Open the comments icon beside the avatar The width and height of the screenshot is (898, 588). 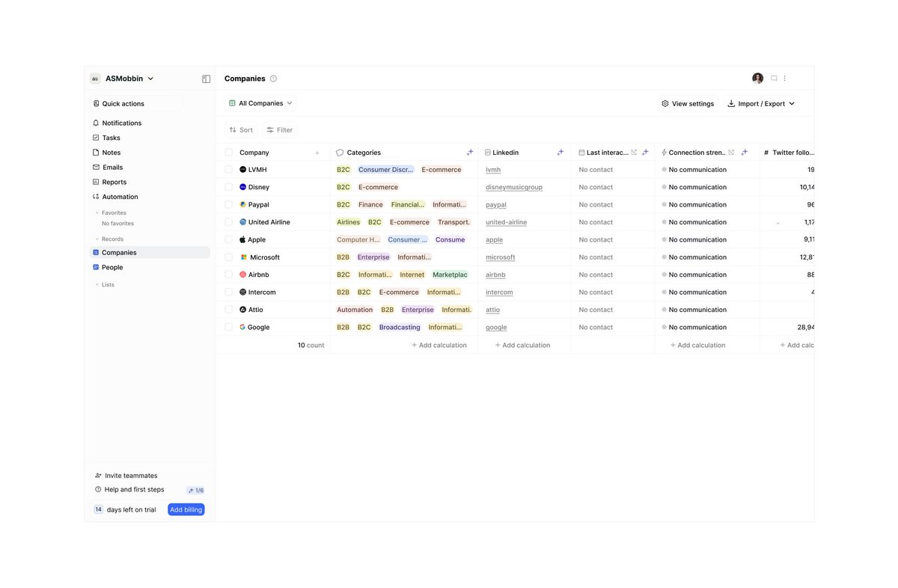pos(774,79)
